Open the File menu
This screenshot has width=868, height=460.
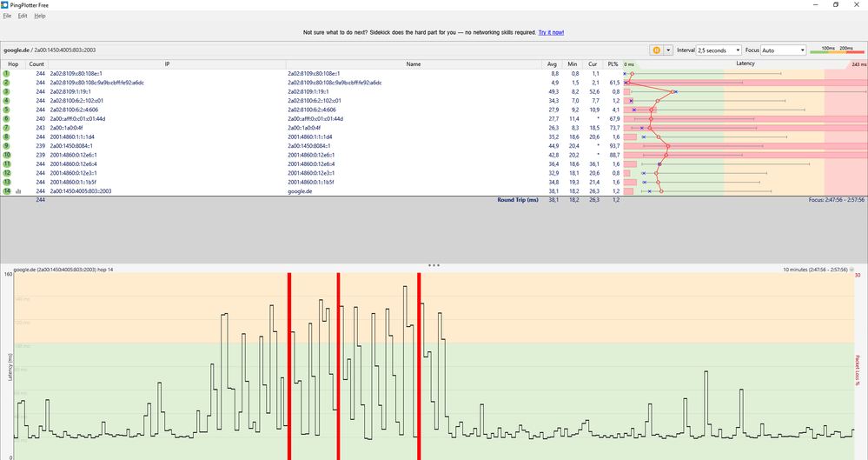[x=7, y=16]
